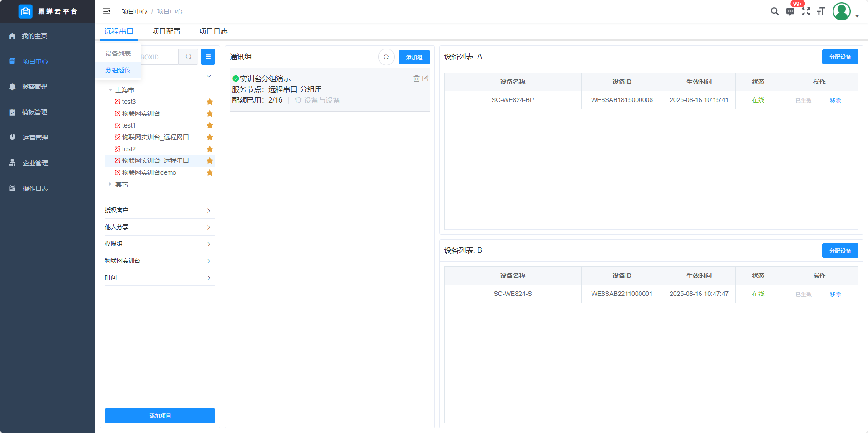
Task: Click the 添加组 button
Action: point(414,57)
